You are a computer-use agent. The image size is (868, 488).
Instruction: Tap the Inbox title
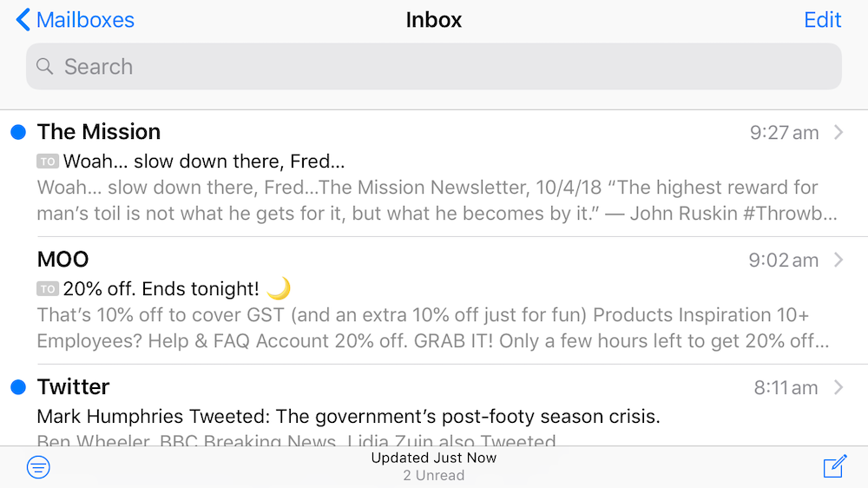(434, 20)
